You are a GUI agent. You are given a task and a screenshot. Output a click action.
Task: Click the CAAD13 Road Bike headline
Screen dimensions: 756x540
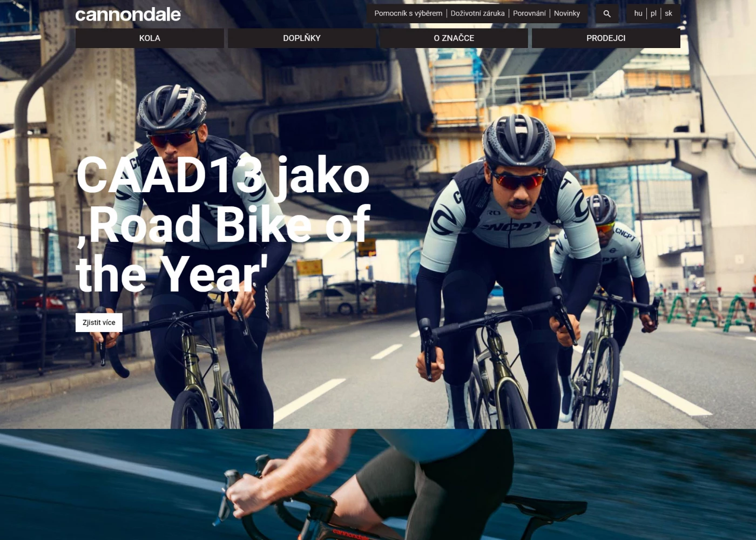click(224, 224)
